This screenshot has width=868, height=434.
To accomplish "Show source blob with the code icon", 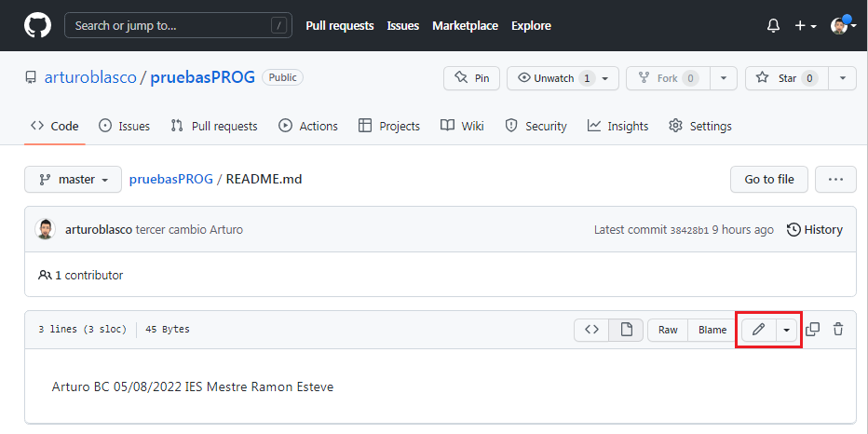I will (591, 330).
